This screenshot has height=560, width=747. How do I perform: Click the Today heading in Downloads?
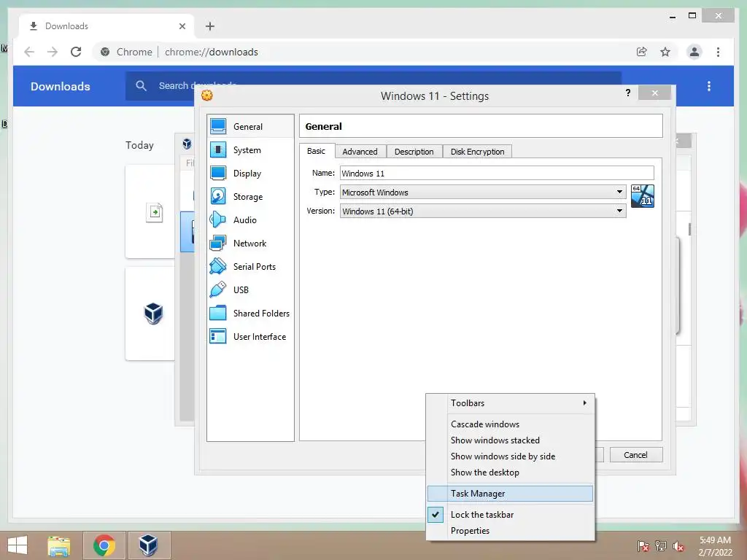[x=139, y=145]
